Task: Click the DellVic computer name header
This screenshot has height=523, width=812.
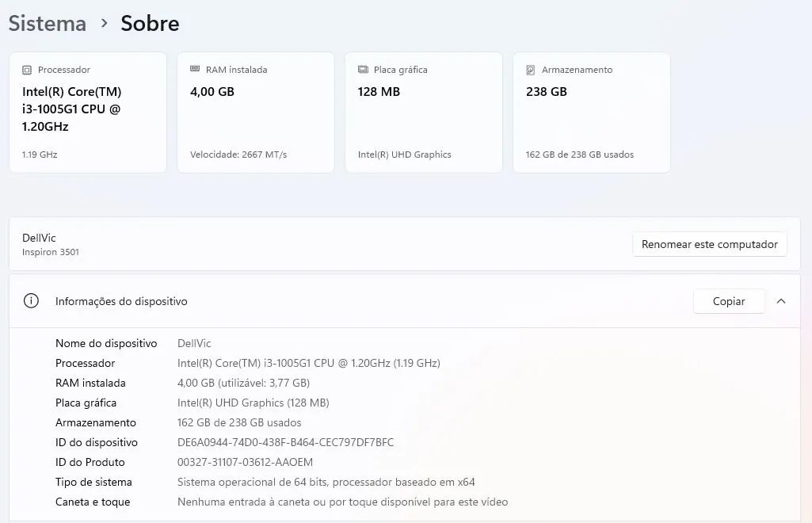Action: [39, 238]
